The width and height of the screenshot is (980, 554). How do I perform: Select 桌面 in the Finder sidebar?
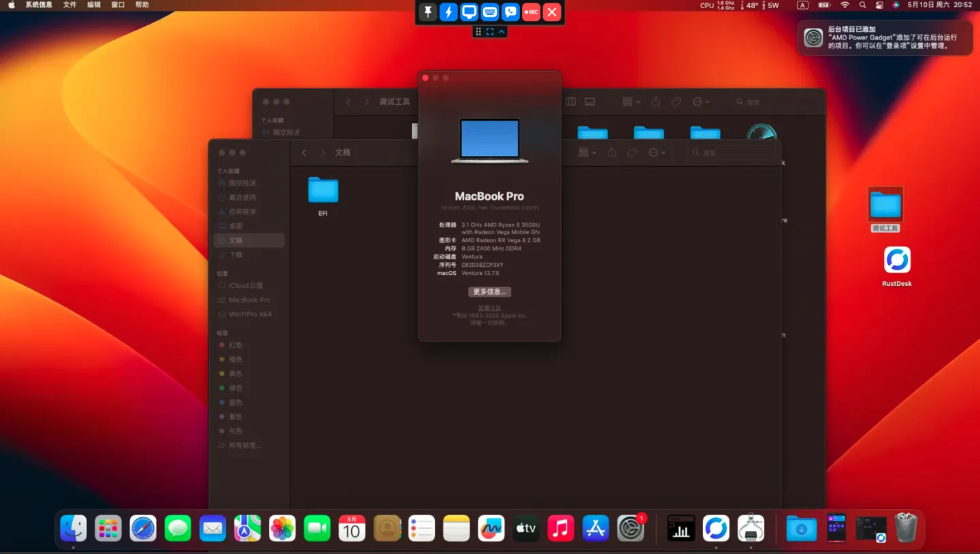click(x=235, y=226)
